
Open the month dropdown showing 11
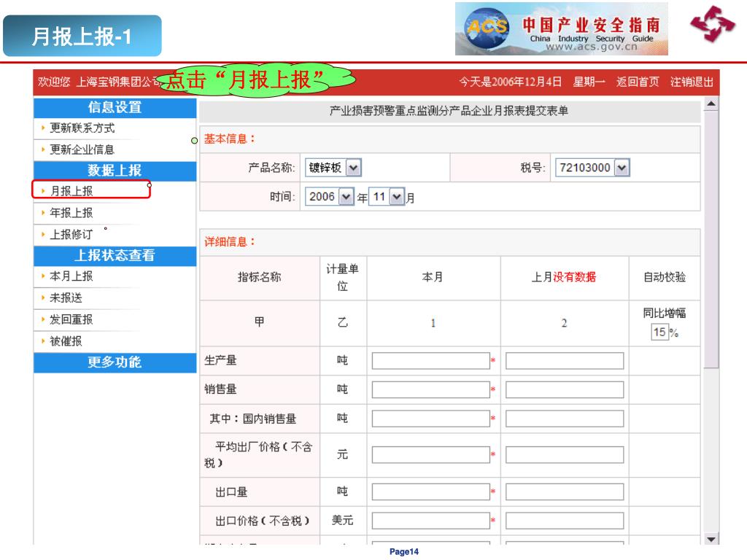387,197
